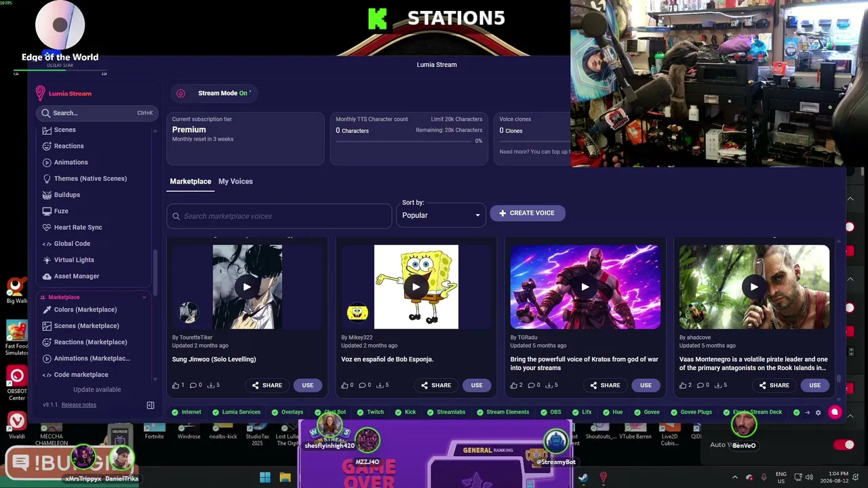This screenshot has height=488, width=868.
Task: Click the Premium subscription tier card
Action: (245, 139)
